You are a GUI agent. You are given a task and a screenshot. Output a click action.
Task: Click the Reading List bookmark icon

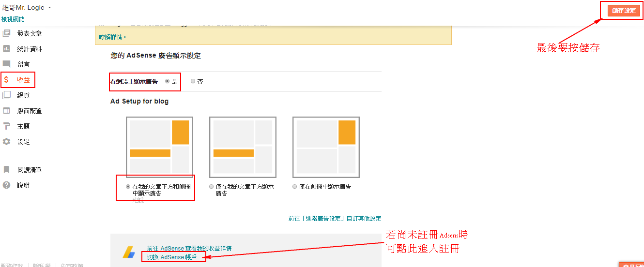click(x=7, y=170)
